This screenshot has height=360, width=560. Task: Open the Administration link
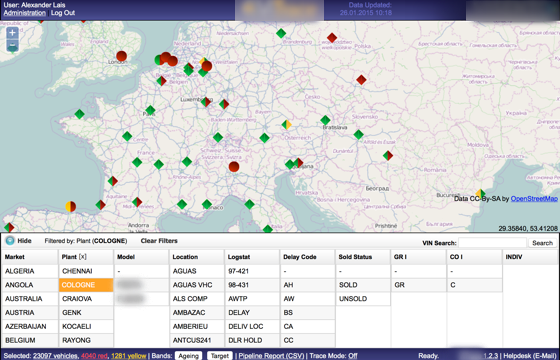(x=25, y=13)
